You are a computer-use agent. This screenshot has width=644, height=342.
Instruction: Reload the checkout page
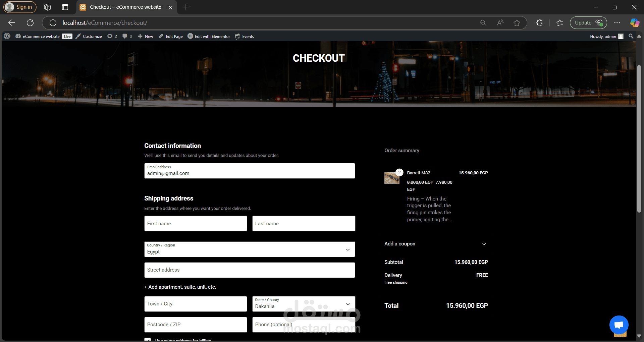pos(30,23)
